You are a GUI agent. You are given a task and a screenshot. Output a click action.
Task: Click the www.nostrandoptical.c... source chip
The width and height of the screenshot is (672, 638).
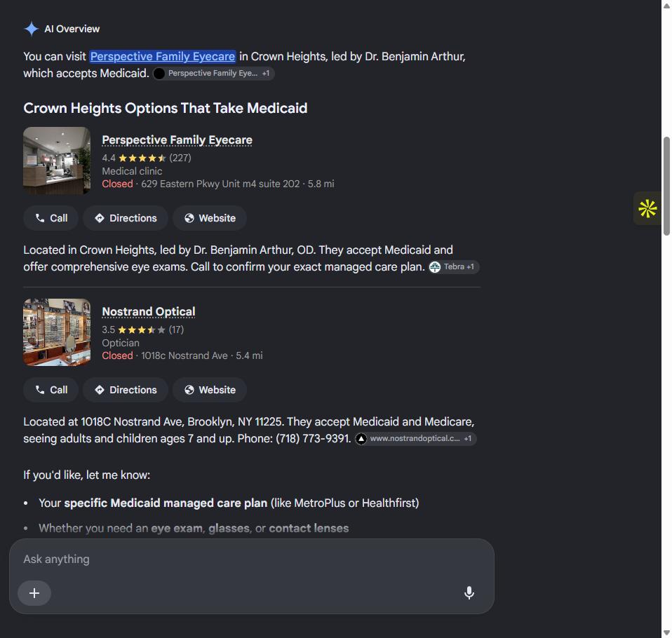[415, 439]
